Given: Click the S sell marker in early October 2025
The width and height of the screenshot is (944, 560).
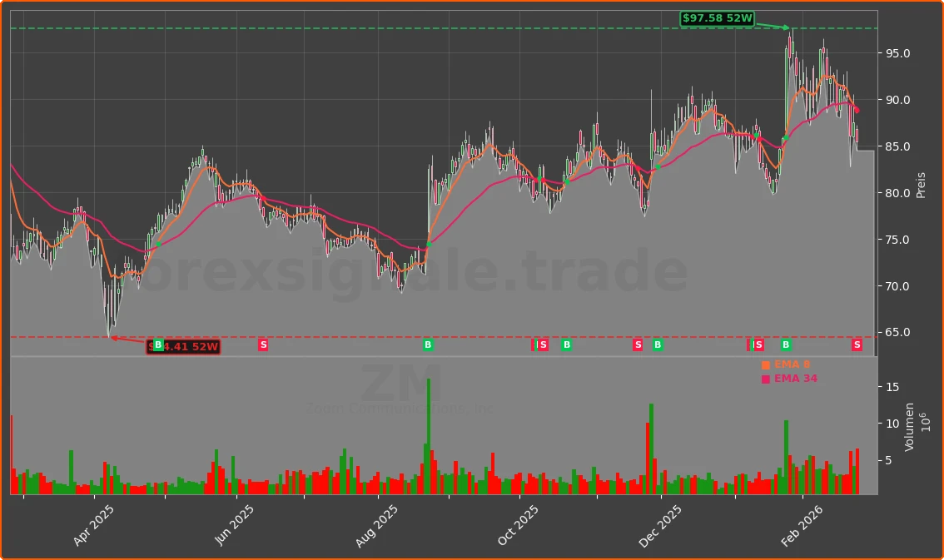Looking at the screenshot, I should click(x=543, y=345).
